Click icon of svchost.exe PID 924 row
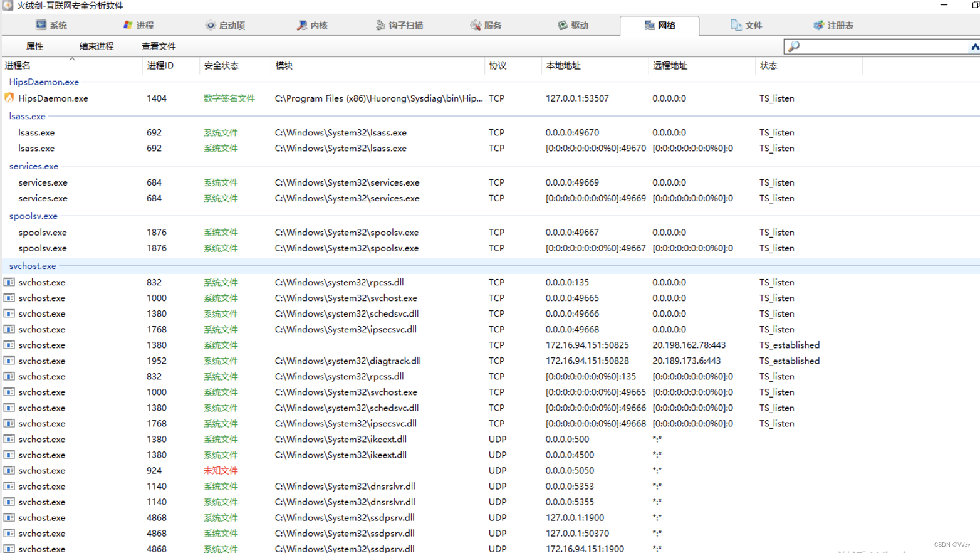 9,470
